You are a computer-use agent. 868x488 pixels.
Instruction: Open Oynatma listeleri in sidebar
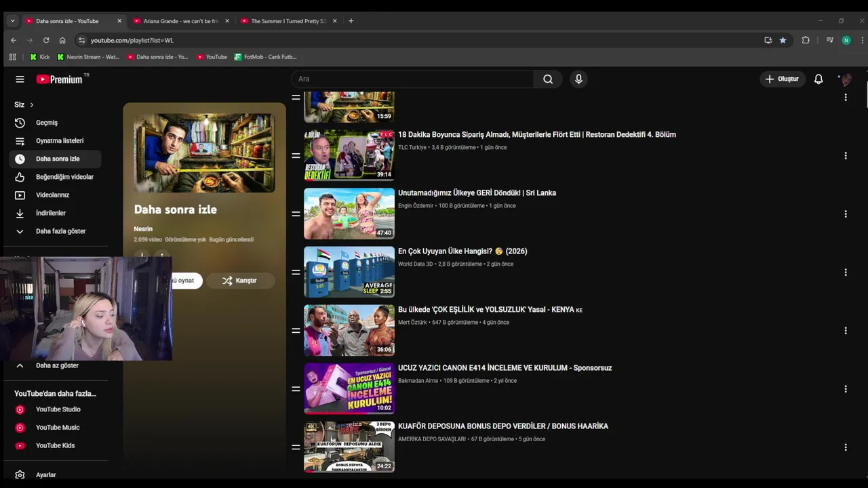(x=56, y=141)
